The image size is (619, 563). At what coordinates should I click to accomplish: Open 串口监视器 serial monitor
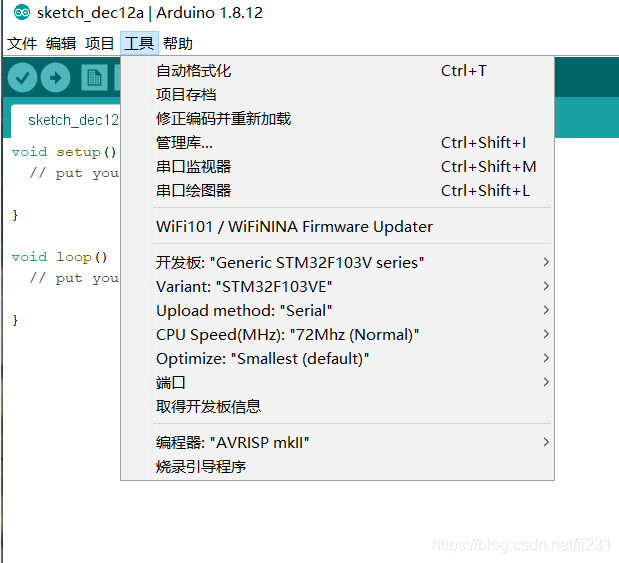coord(338,167)
